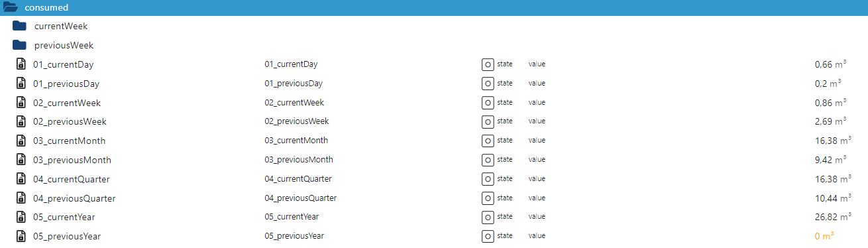Click the locked file icon for 03_previousMonth

point(21,160)
